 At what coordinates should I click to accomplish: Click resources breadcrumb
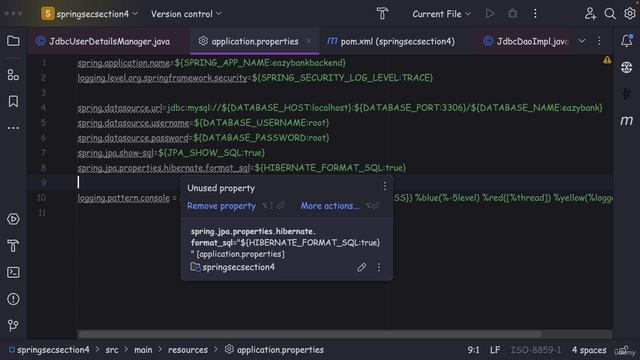point(188,350)
